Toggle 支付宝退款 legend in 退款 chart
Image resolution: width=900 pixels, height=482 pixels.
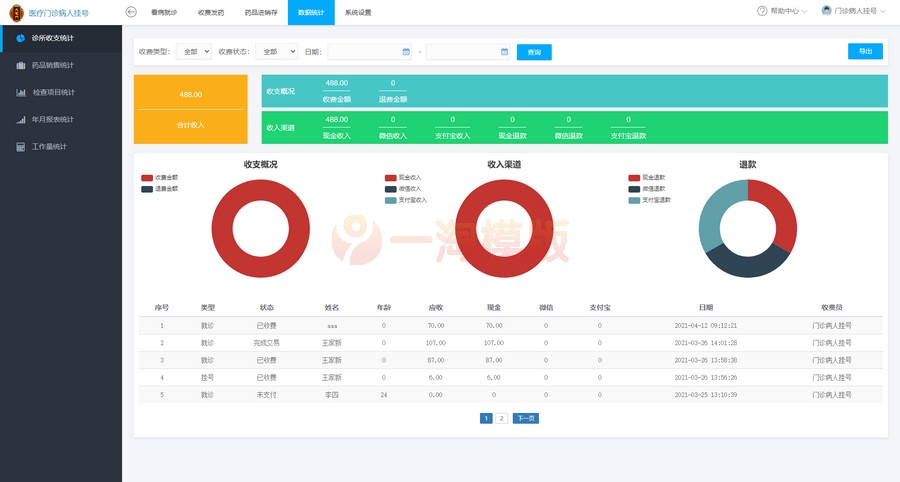[x=650, y=200]
